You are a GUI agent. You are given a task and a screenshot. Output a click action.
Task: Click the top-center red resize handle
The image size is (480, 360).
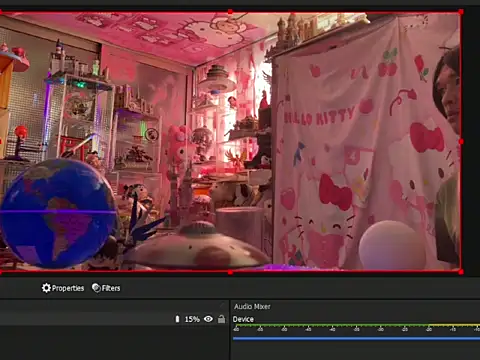(x=230, y=12)
